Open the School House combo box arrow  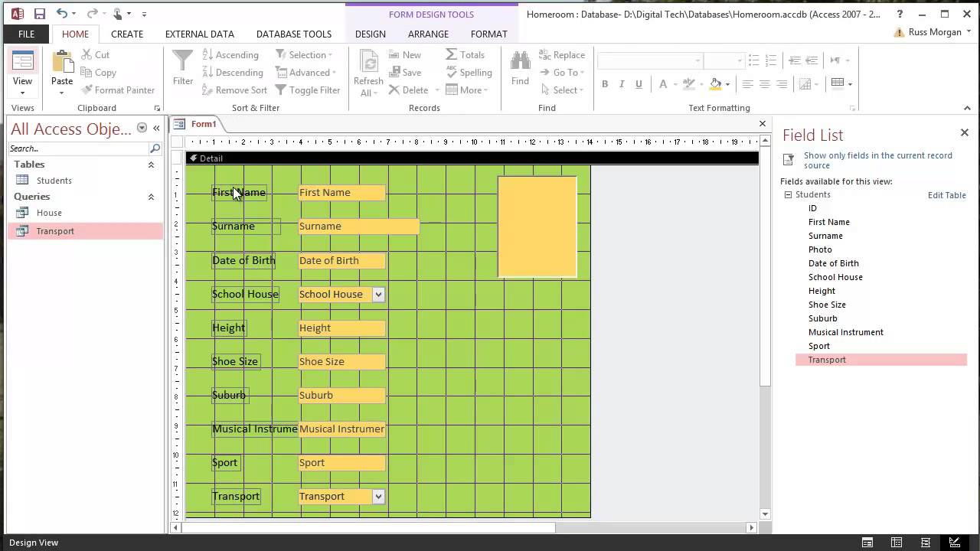(378, 294)
